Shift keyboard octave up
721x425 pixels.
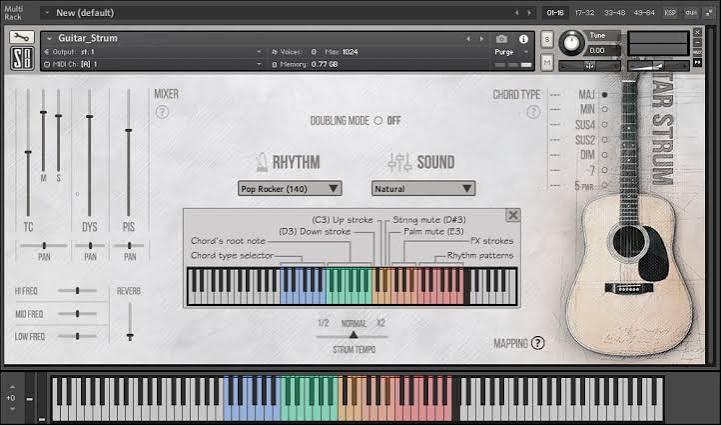point(12,387)
